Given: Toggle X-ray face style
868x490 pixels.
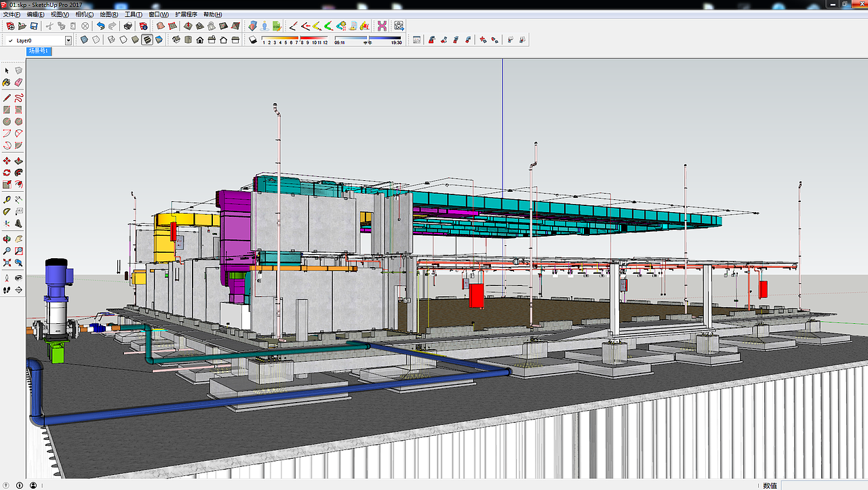Looking at the screenshot, I should tap(85, 40).
